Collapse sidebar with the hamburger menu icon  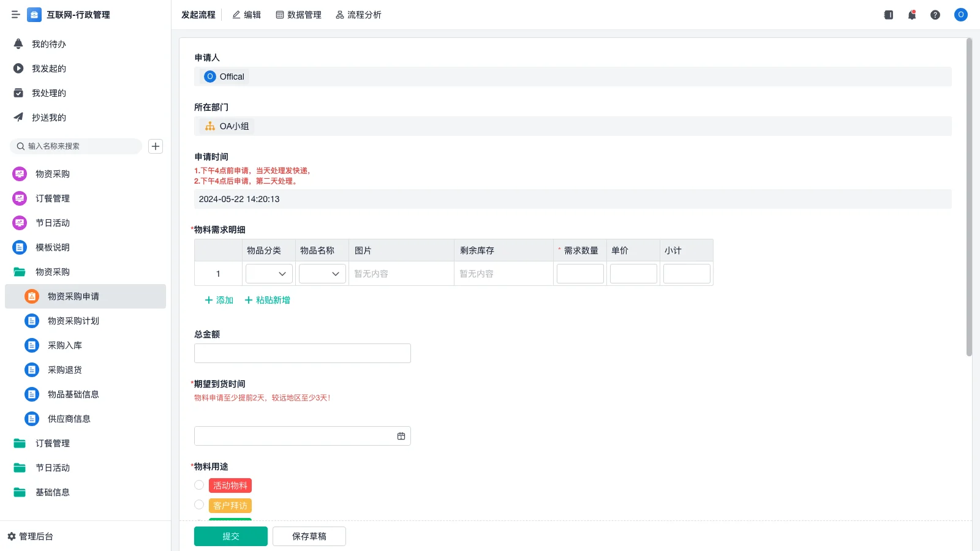click(x=15, y=15)
